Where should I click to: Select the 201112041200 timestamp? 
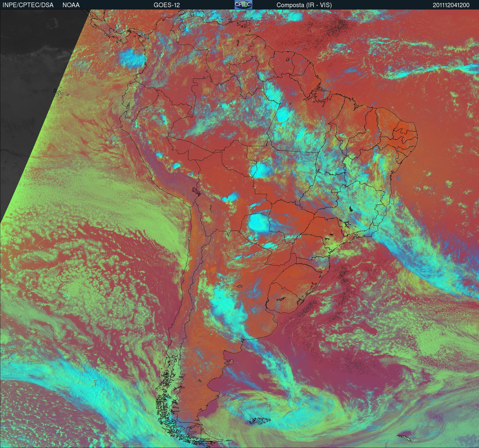coord(451,5)
